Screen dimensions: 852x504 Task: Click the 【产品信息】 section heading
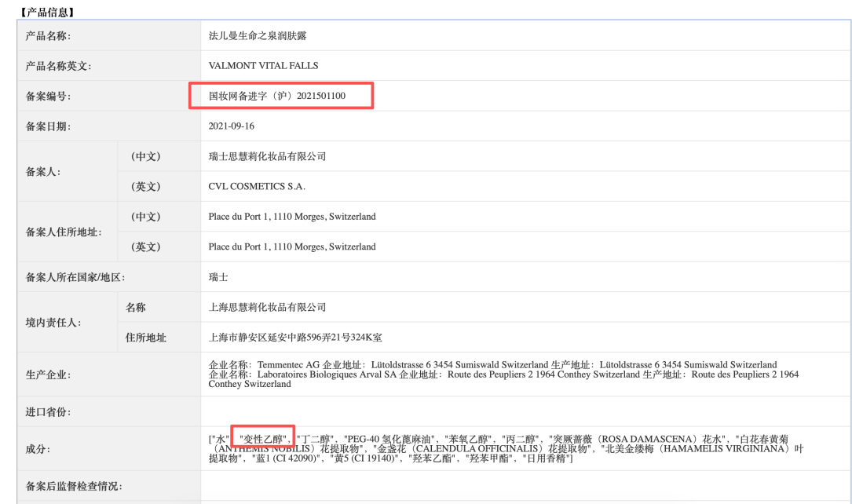pos(46,12)
